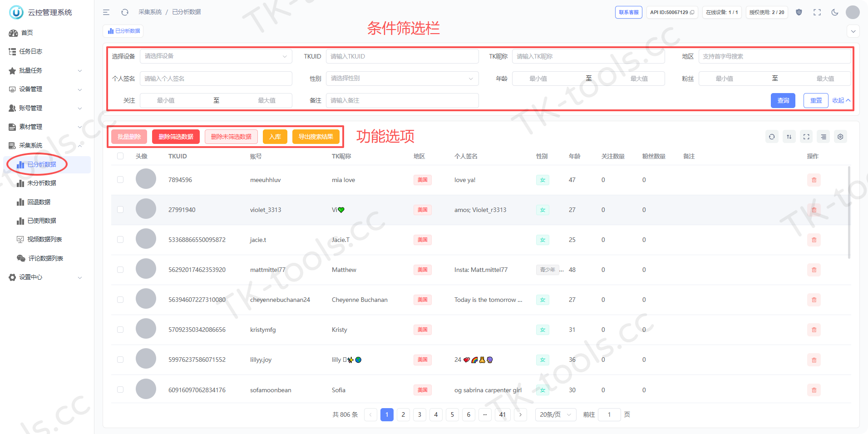Delete violet_3313 row with trash icon

(814, 210)
